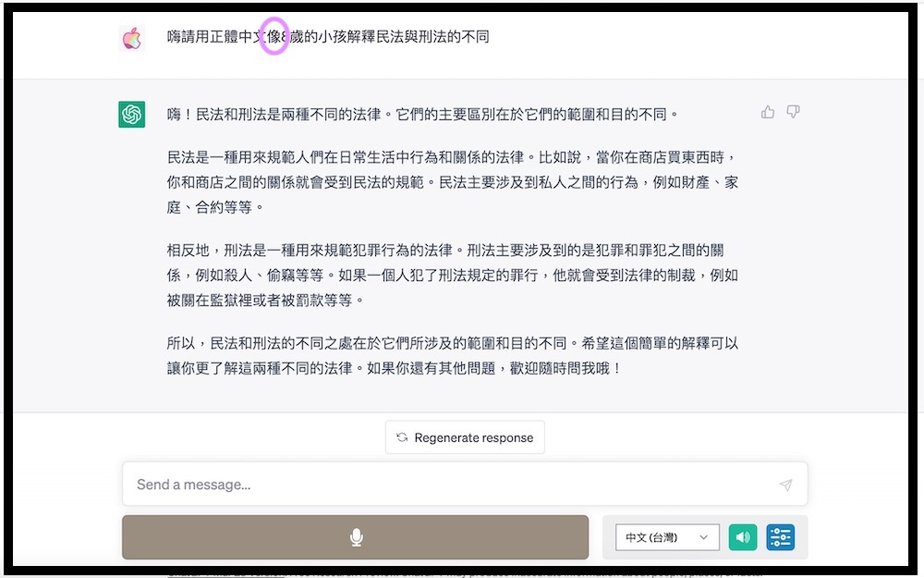
Task: Click the paragraph starting 相反地，刑法是一種
Action: 453,276
